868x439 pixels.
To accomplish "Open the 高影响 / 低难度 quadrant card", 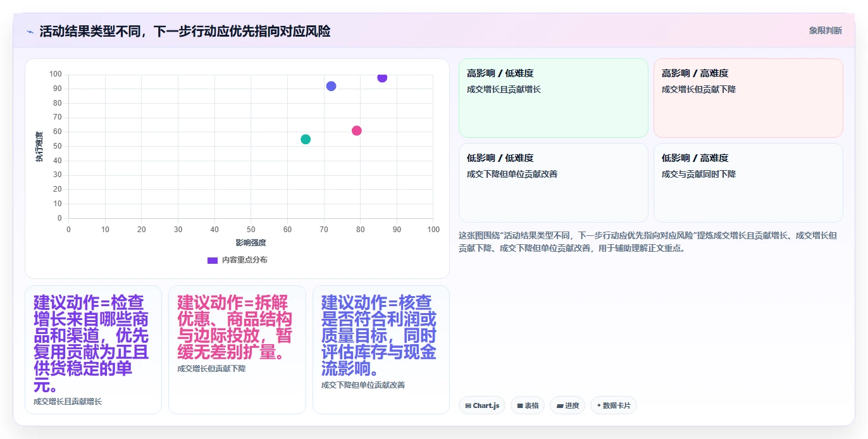I will click(x=554, y=98).
